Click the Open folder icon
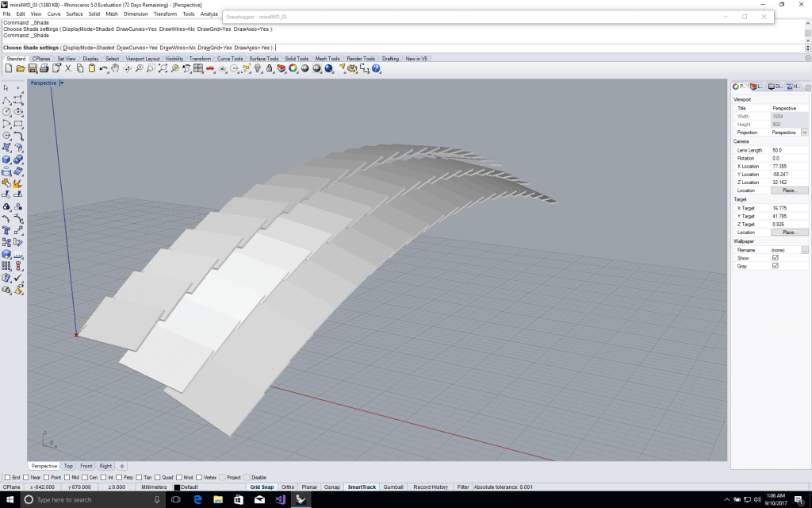This screenshot has height=508, width=812. point(21,68)
